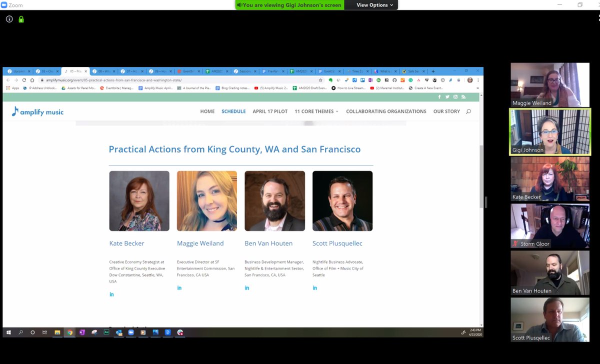Click the Kate Becker name link

(126, 243)
